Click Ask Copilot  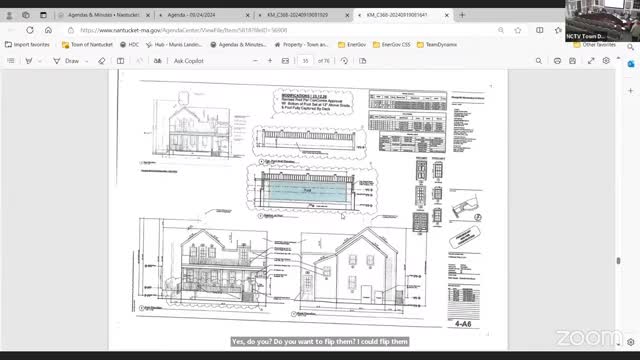[x=189, y=61]
